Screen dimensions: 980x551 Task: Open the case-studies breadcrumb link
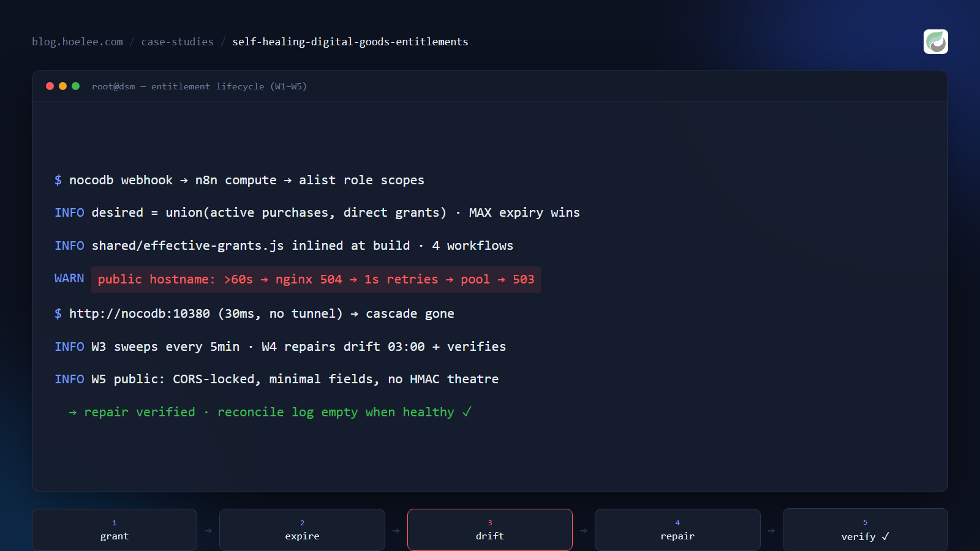pos(177,42)
